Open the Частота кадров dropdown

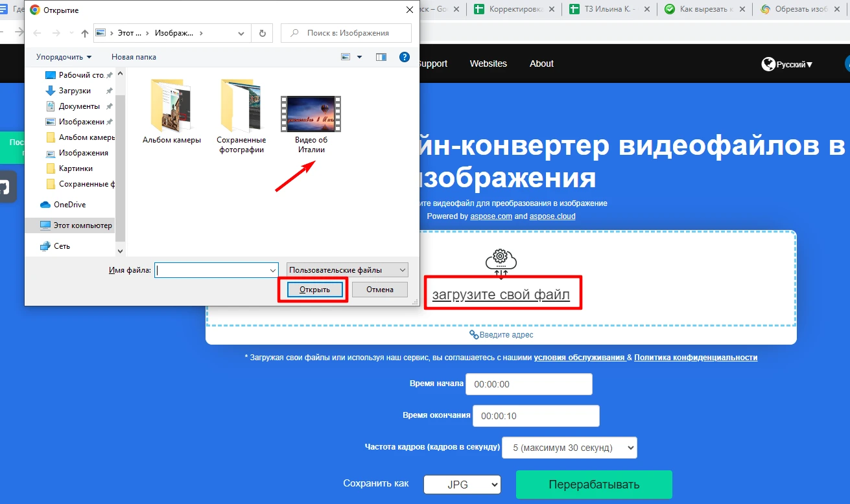(569, 448)
